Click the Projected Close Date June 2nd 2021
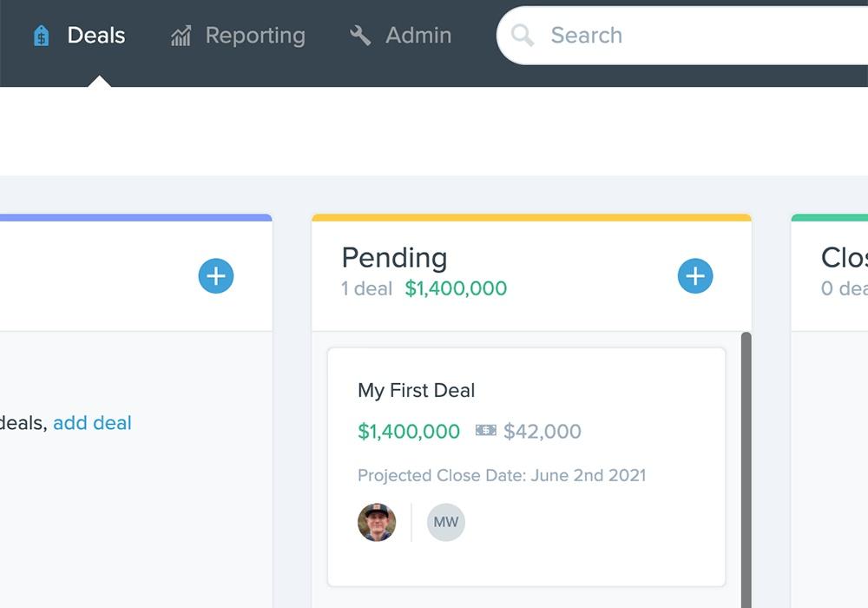Viewport: 868px width, 608px height. click(x=502, y=476)
